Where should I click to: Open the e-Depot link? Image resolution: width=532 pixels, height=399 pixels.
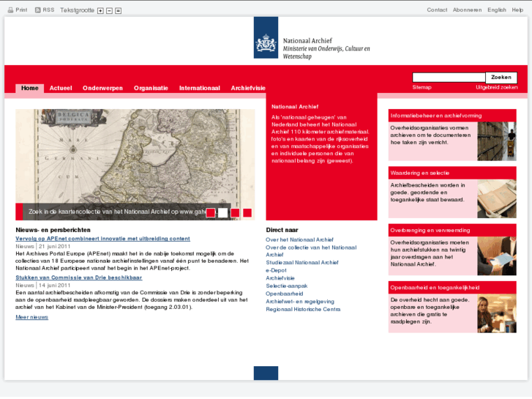click(276, 270)
